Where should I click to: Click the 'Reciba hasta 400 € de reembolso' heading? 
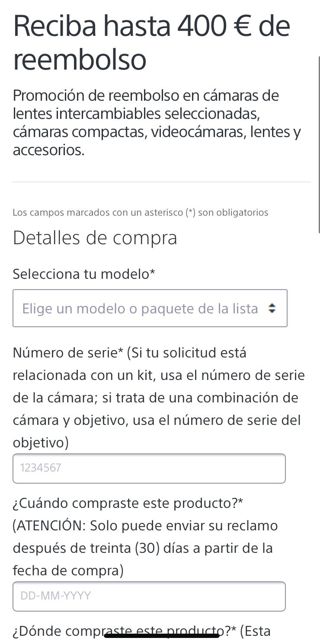click(x=151, y=42)
